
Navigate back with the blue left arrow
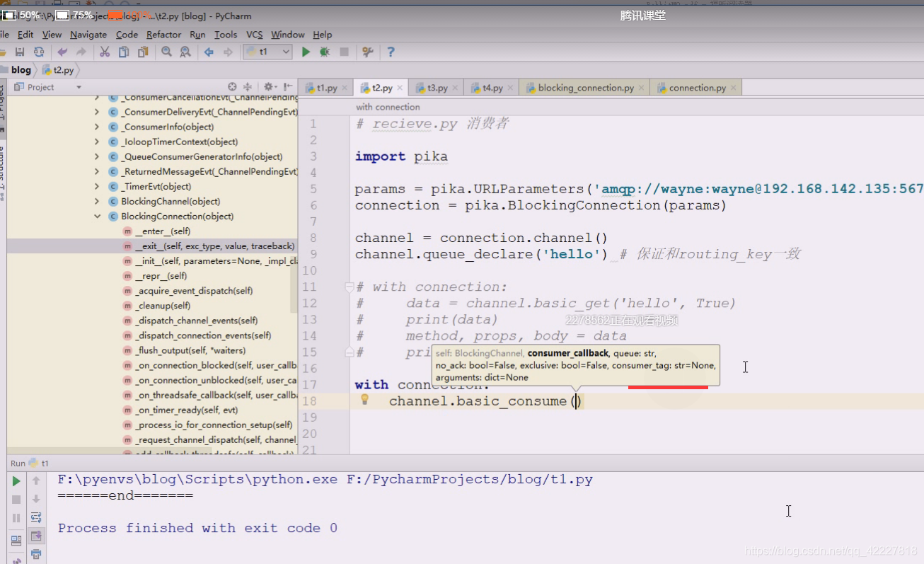pos(209,52)
